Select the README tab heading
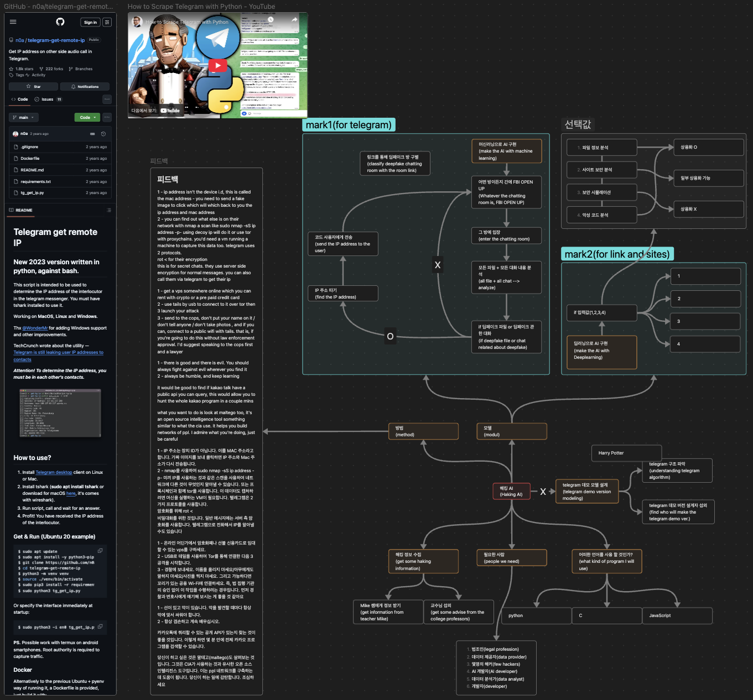The width and height of the screenshot is (753, 700). coord(21,210)
